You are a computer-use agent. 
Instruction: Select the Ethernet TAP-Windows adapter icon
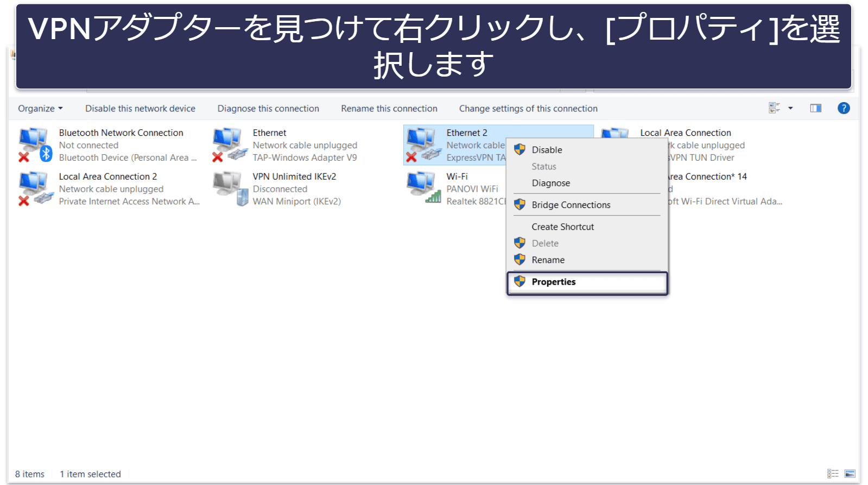230,145
